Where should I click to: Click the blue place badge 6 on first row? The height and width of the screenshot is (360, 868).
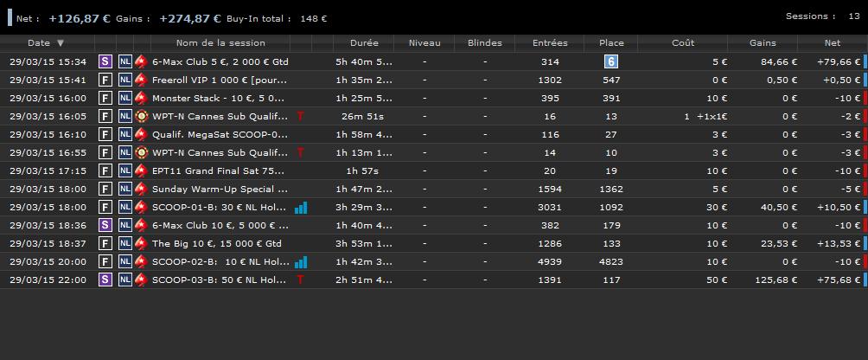[x=611, y=61]
